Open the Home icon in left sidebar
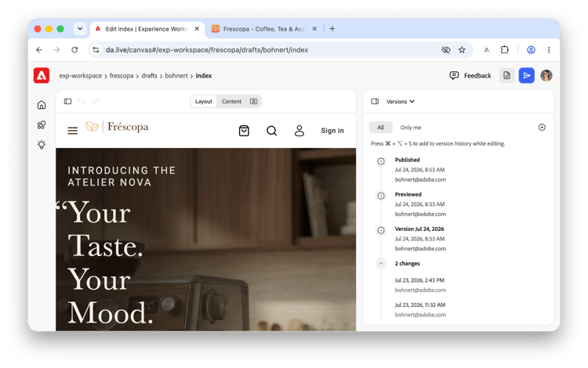The width and height of the screenshot is (588, 368). [42, 105]
